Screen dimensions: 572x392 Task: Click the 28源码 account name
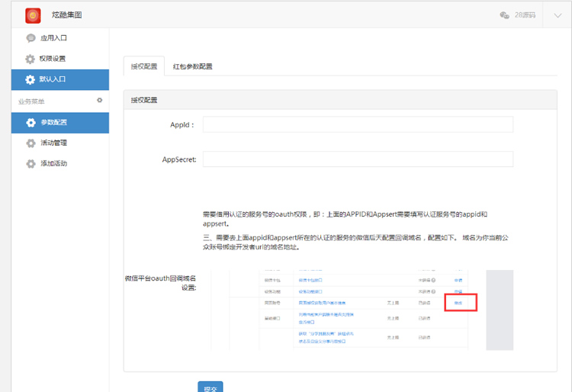click(525, 15)
